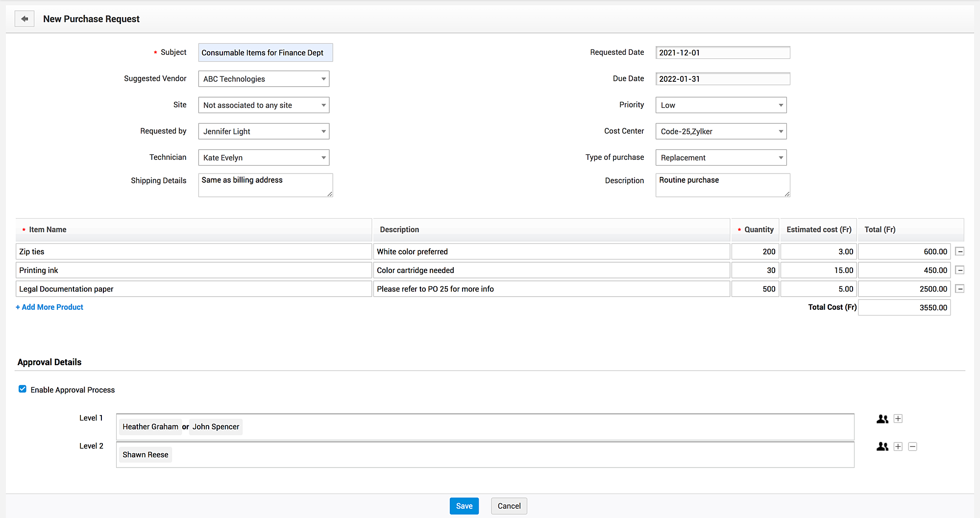Expand the Priority dropdown
This screenshot has height=518, width=980.
(x=721, y=105)
